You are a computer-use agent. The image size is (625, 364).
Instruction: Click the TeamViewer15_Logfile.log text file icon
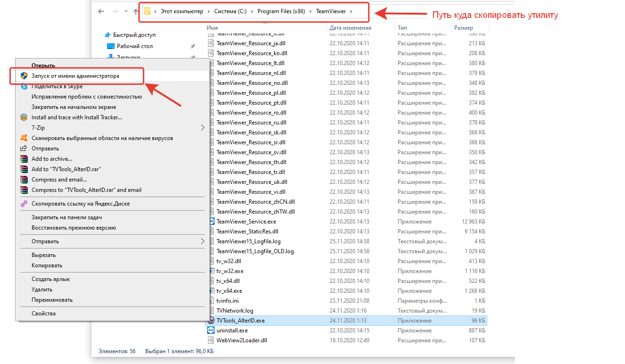click(211, 241)
